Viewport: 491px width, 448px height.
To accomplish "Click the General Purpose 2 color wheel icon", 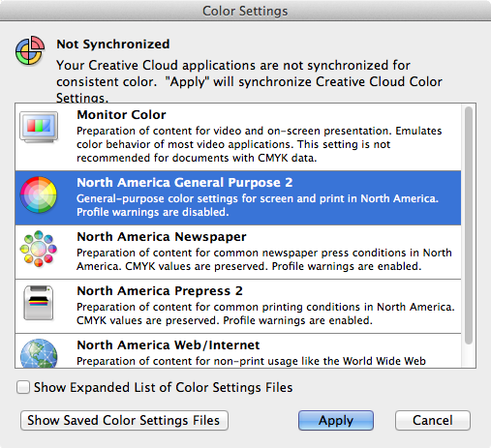I will tap(39, 194).
